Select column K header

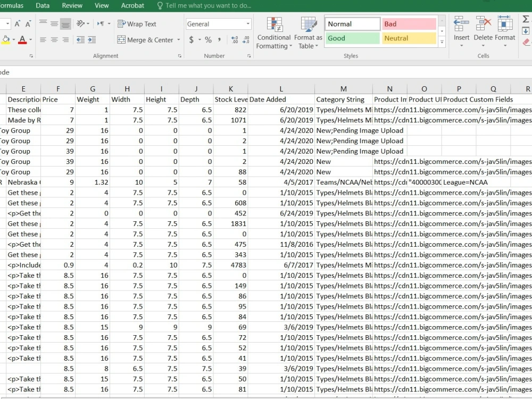(x=230, y=89)
